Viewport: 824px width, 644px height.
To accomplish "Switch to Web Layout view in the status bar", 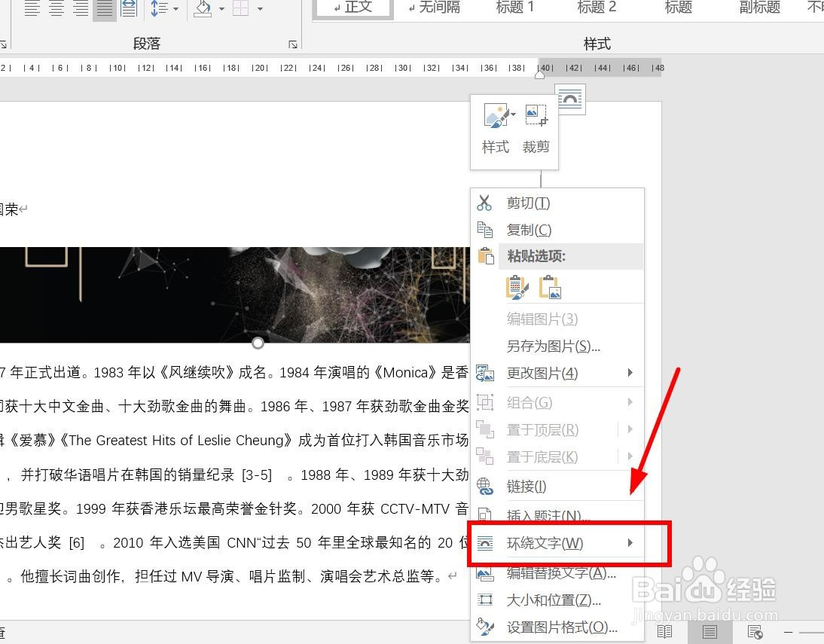I will pyautogui.click(x=755, y=632).
